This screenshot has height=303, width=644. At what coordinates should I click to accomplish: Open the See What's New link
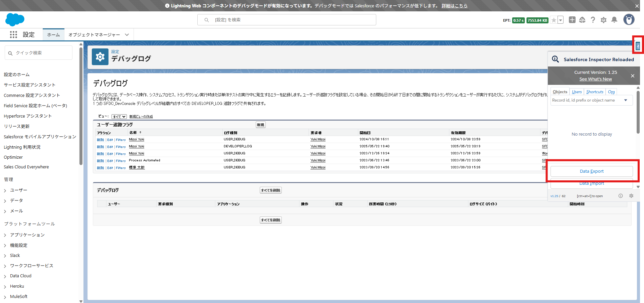coord(596,79)
